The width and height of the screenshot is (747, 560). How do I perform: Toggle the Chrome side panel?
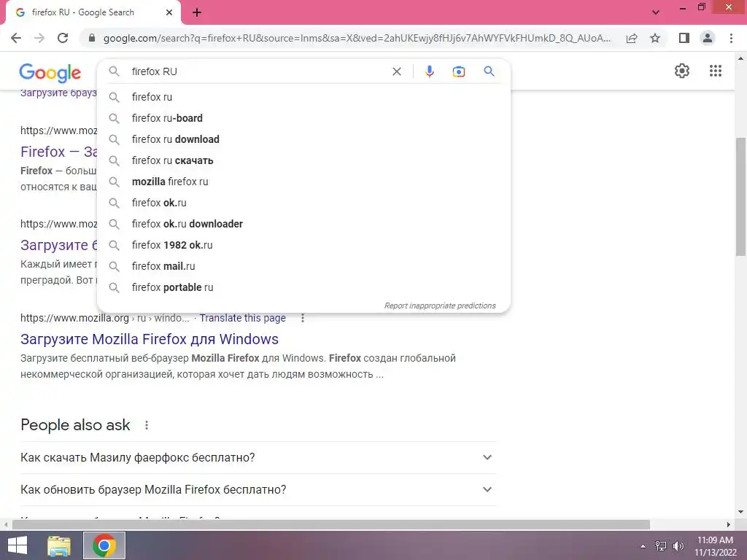[x=684, y=38]
